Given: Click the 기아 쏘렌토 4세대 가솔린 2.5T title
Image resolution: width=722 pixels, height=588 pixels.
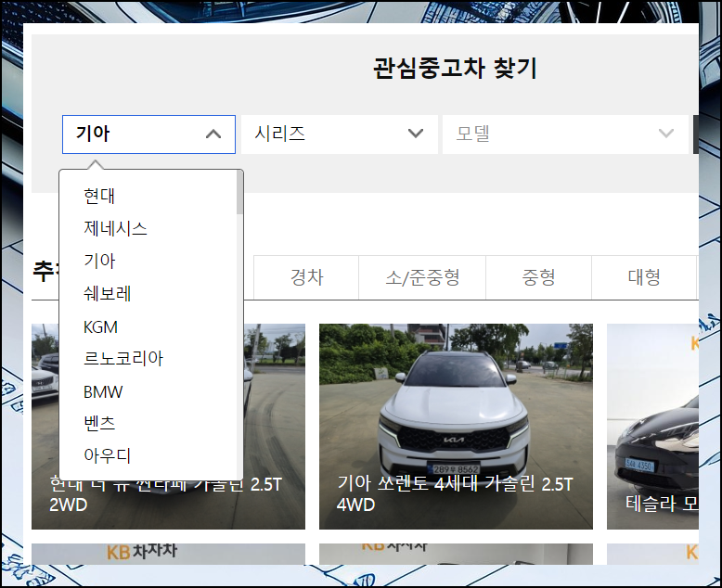Looking at the screenshot, I should (x=455, y=494).
